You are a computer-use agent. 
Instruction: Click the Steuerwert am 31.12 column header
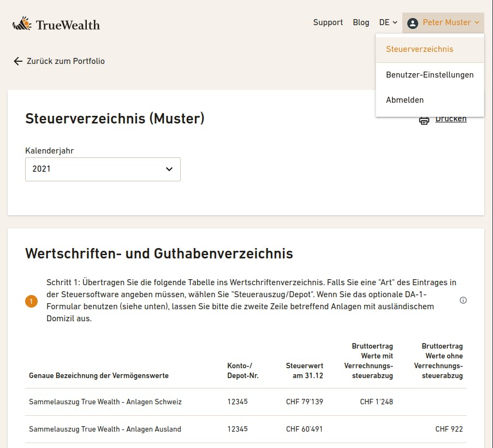pyautogui.click(x=304, y=370)
